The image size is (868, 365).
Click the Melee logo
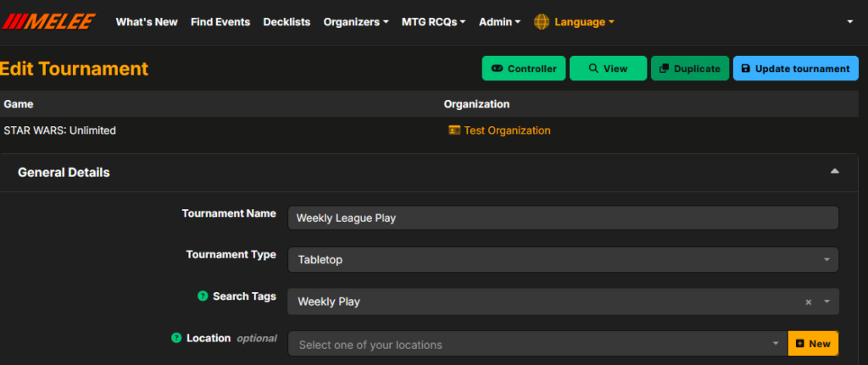[x=47, y=21]
